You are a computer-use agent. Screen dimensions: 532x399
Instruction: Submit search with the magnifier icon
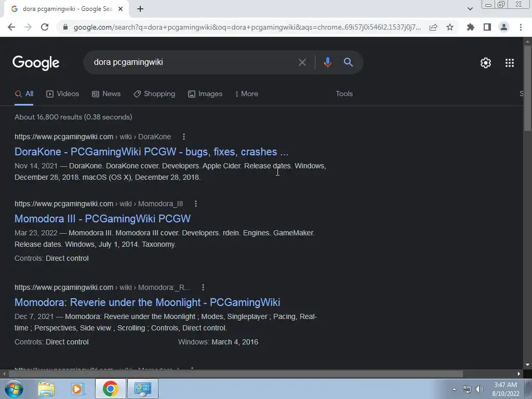click(348, 62)
